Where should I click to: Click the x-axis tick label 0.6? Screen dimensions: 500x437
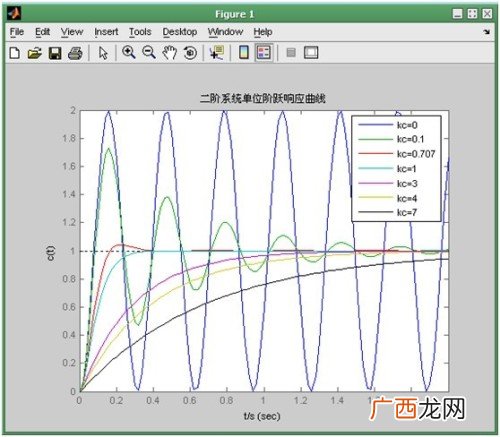tap(190, 400)
